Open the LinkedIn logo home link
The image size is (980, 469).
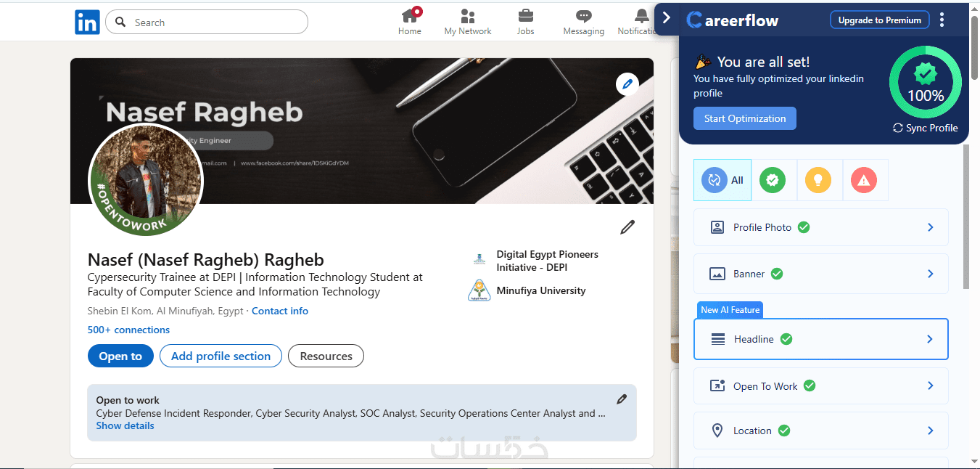click(x=87, y=23)
